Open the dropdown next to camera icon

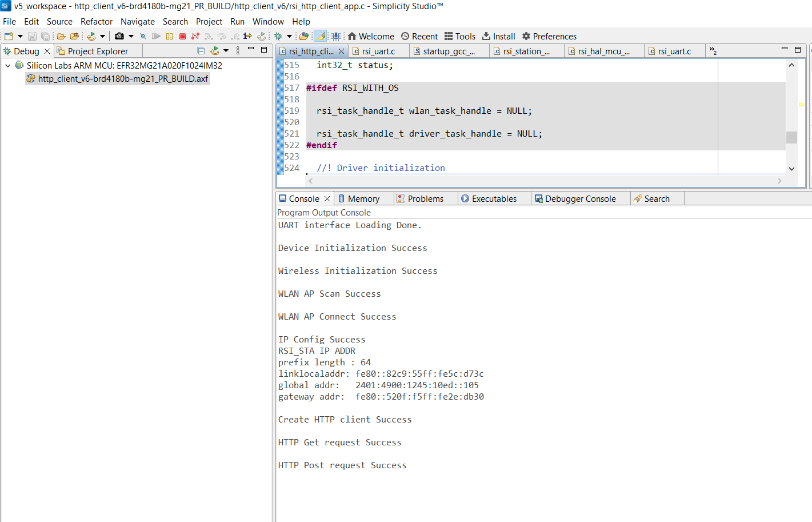click(x=131, y=36)
